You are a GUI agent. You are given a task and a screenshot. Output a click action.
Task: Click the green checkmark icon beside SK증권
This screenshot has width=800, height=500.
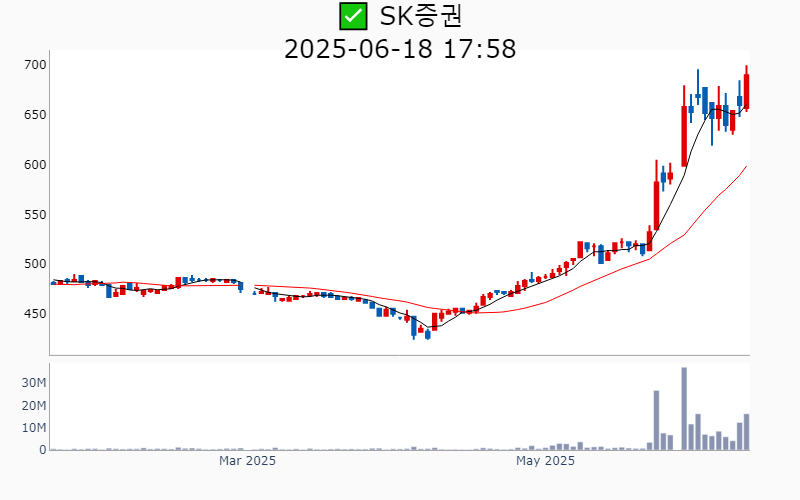tap(353, 16)
